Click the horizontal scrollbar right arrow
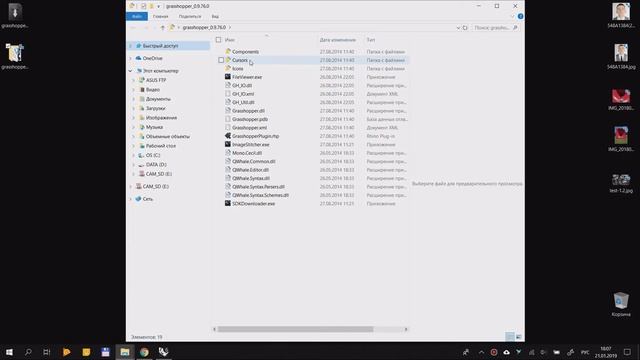Screen dimensions: 640x360 (406, 329)
